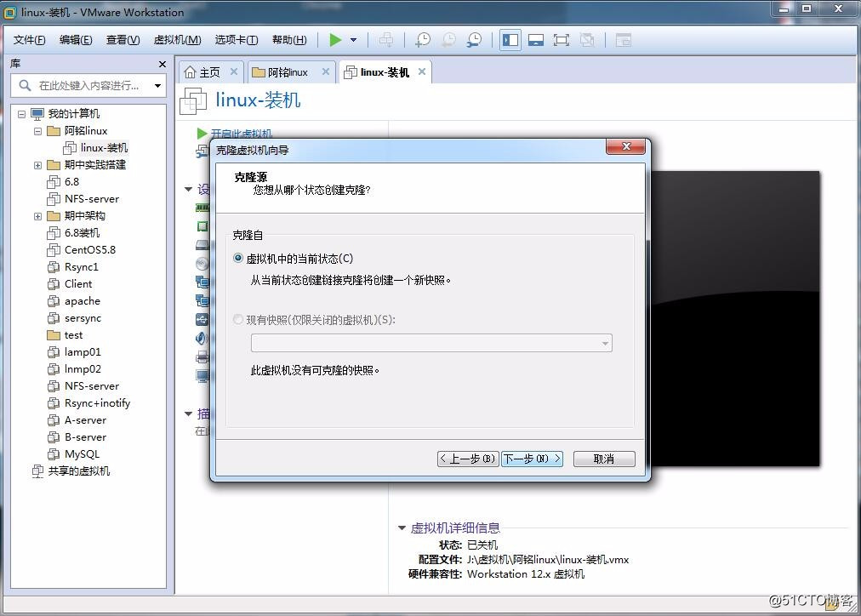Screen dimensions: 861x616
Task: Click the Revert to Snapshot toolbar icon
Action: coord(448,40)
